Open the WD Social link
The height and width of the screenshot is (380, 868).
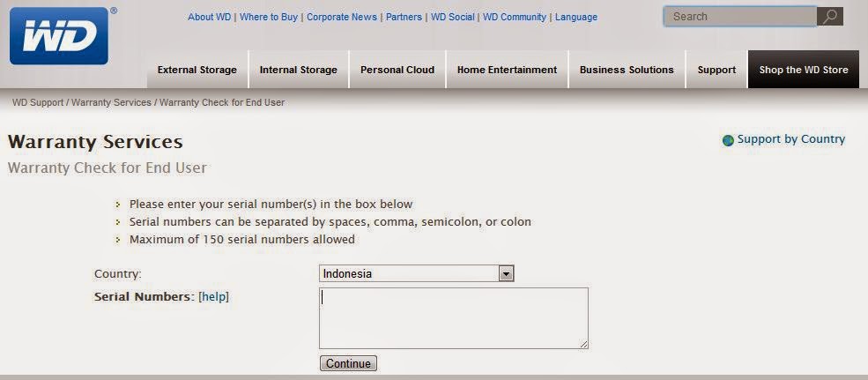click(452, 17)
